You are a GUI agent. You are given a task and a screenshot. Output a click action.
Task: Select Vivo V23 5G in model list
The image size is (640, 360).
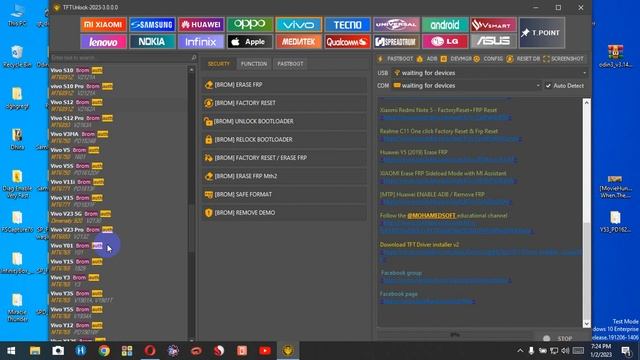[118, 217]
